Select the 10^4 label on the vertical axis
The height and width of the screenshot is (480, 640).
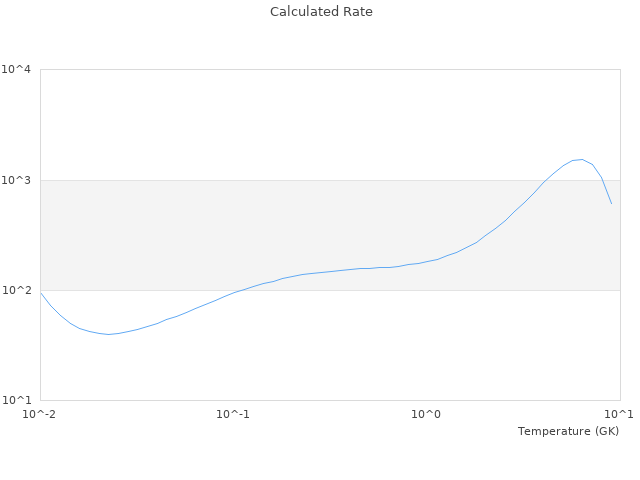pos(17,70)
